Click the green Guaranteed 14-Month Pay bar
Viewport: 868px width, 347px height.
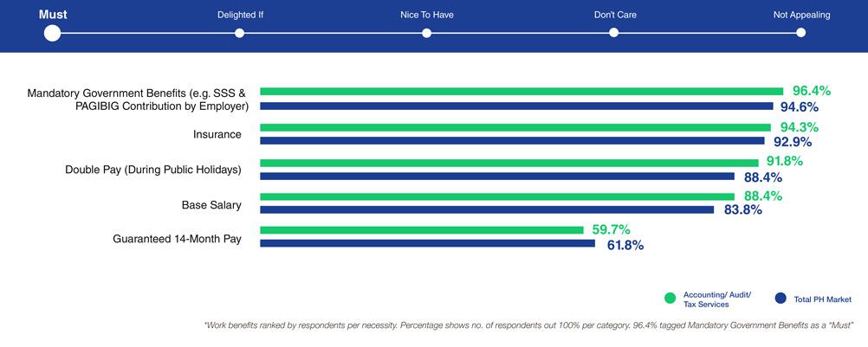[421, 230]
